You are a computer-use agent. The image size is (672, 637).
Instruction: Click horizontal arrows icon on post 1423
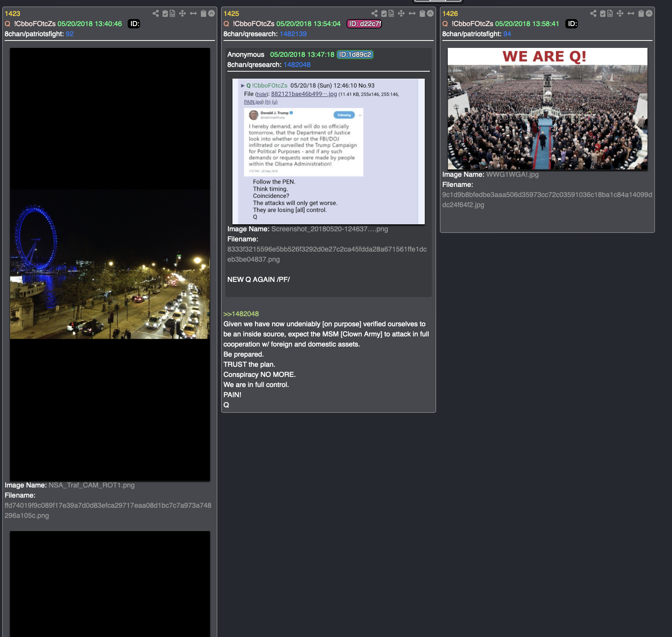tap(193, 14)
